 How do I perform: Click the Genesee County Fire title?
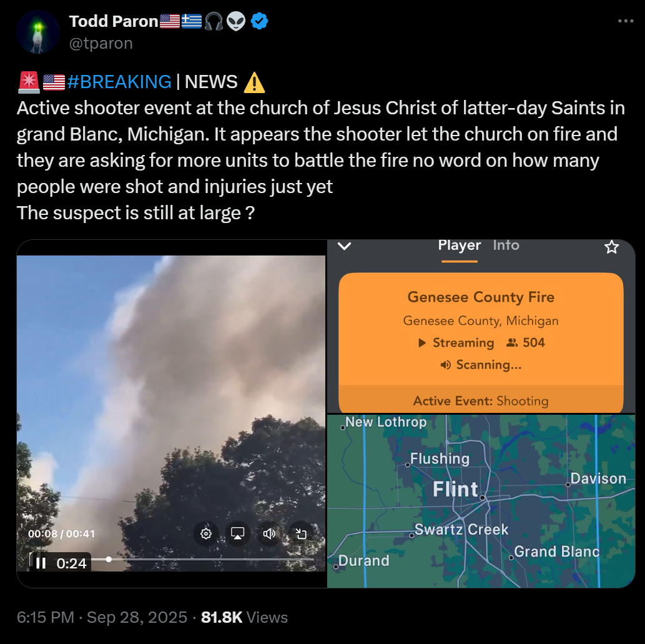480,297
